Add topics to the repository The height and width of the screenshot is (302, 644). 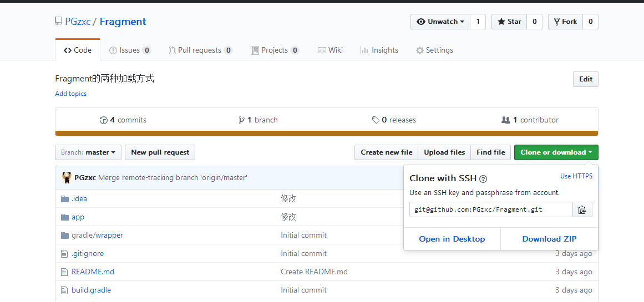tap(70, 94)
